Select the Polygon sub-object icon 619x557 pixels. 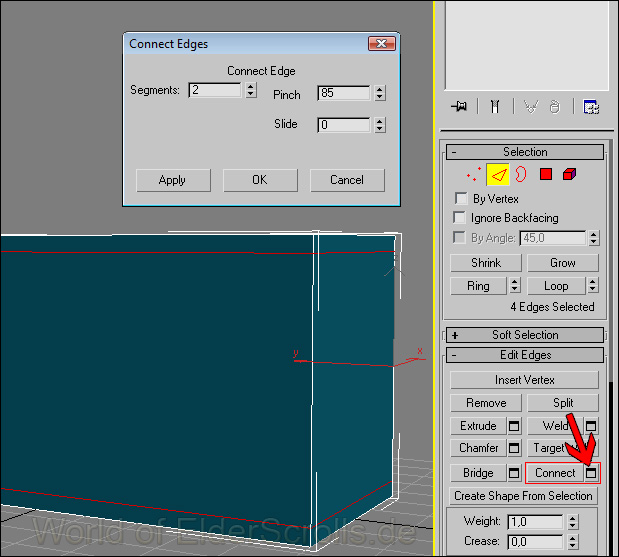click(x=546, y=175)
